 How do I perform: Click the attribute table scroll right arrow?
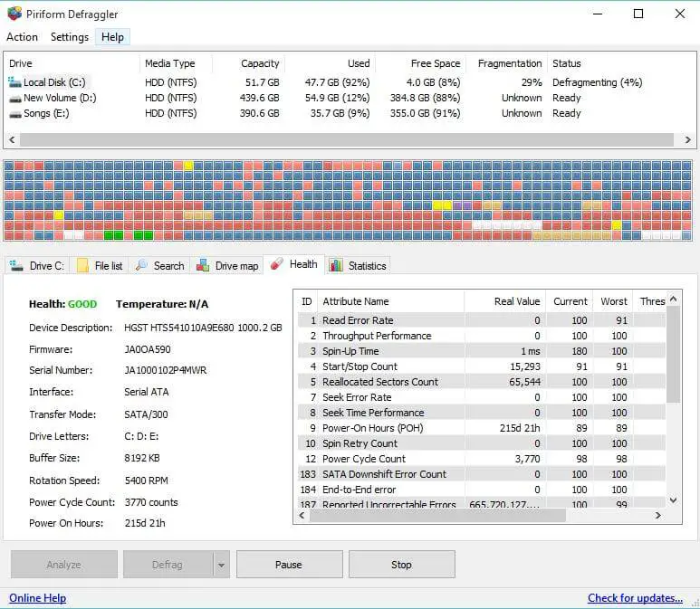(658, 515)
